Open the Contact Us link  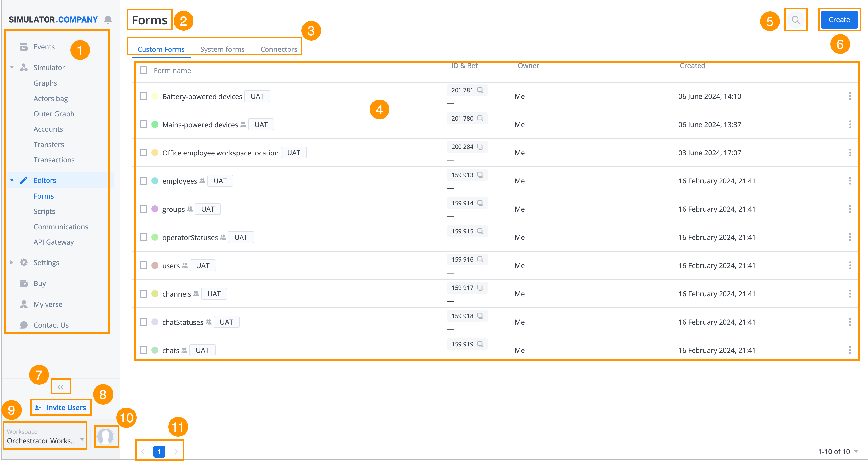(x=51, y=325)
